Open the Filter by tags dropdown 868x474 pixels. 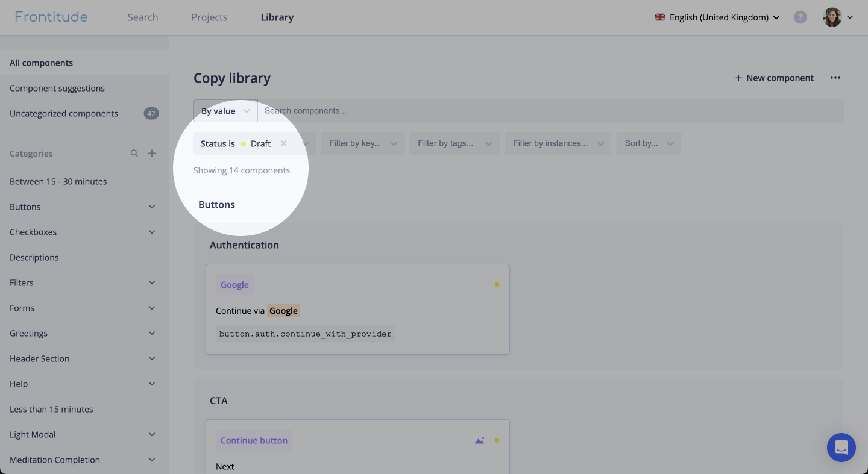tap(454, 143)
